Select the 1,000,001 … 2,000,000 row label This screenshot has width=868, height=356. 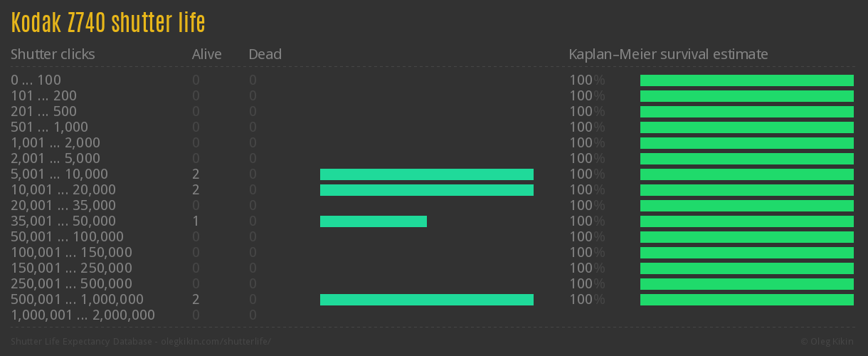pos(83,315)
